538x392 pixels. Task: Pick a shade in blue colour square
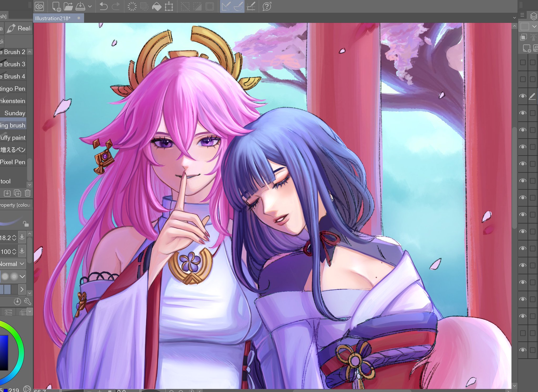click(4, 352)
